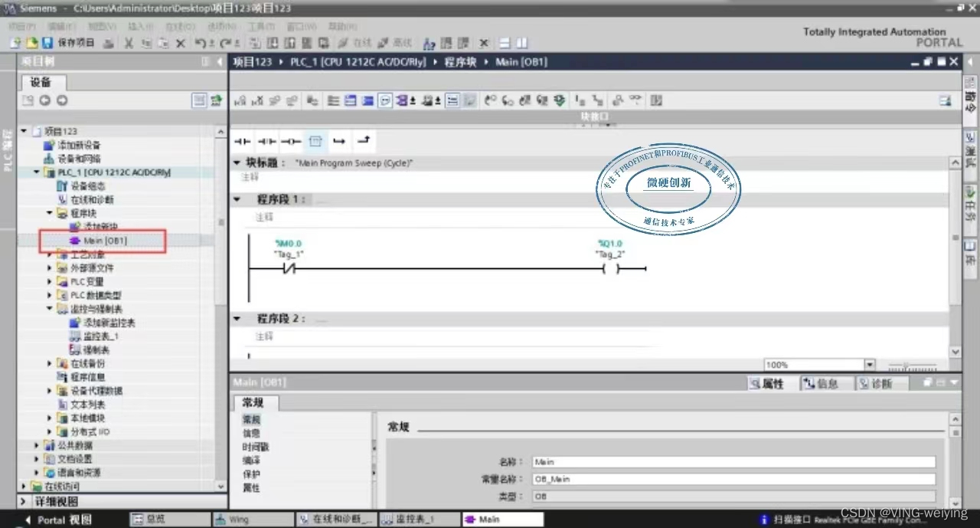Click the Portal 视图 button
Screen dimensions: 980x528
pyautogui.click(x=57, y=520)
